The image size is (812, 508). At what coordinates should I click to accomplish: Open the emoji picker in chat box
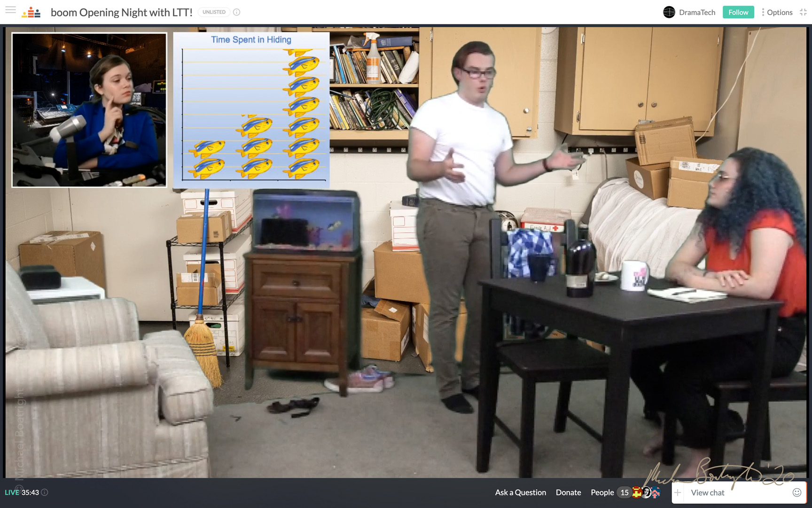click(796, 492)
